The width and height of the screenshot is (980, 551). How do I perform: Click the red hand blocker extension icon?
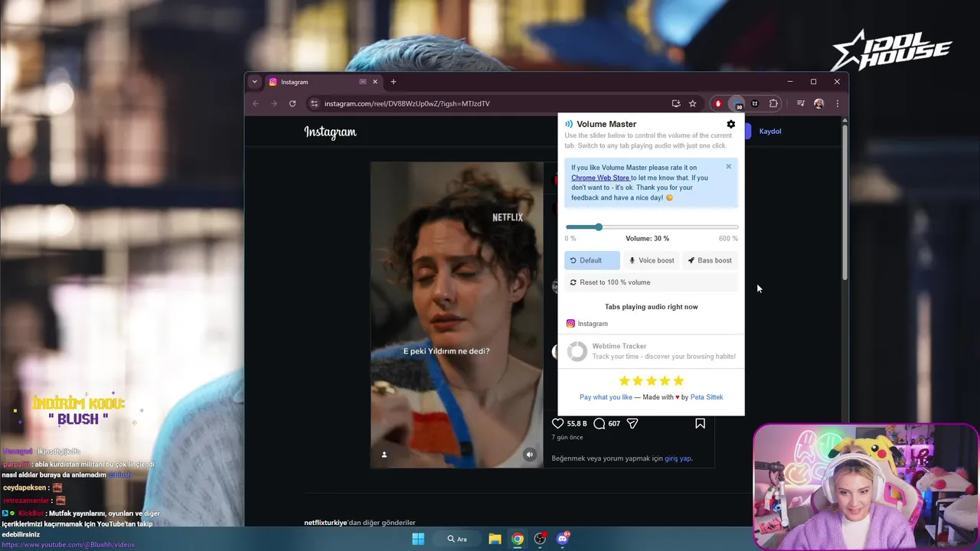click(718, 103)
